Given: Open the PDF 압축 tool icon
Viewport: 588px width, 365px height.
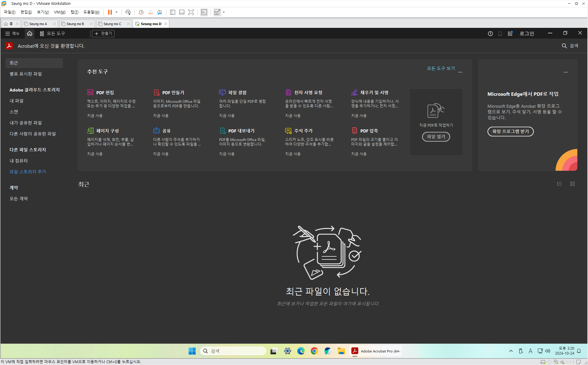Looking at the screenshot, I should point(354,131).
